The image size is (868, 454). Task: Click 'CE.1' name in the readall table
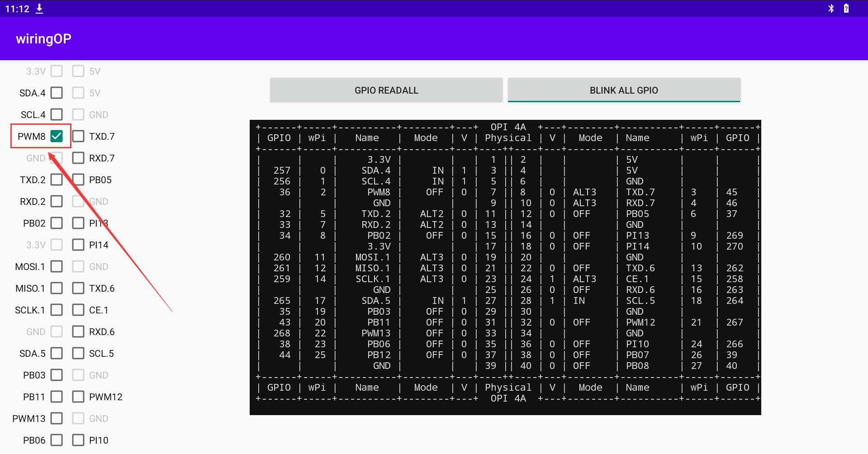point(637,279)
